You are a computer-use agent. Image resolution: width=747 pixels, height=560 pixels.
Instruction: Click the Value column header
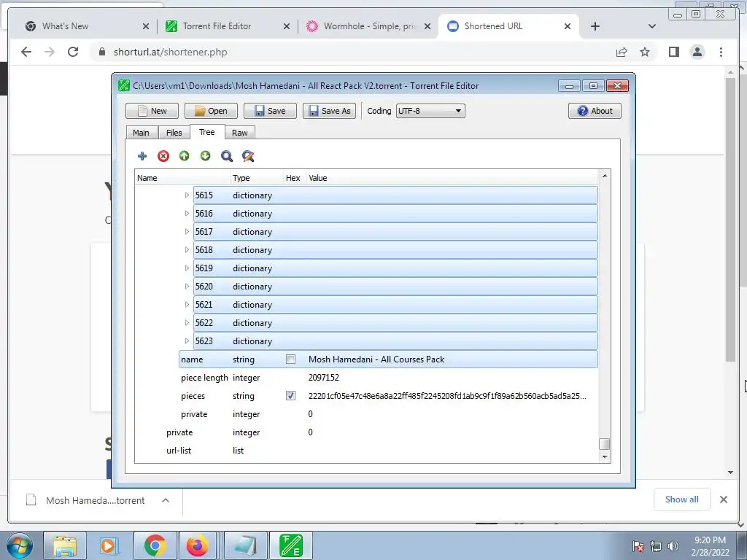pyautogui.click(x=452, y=178)
